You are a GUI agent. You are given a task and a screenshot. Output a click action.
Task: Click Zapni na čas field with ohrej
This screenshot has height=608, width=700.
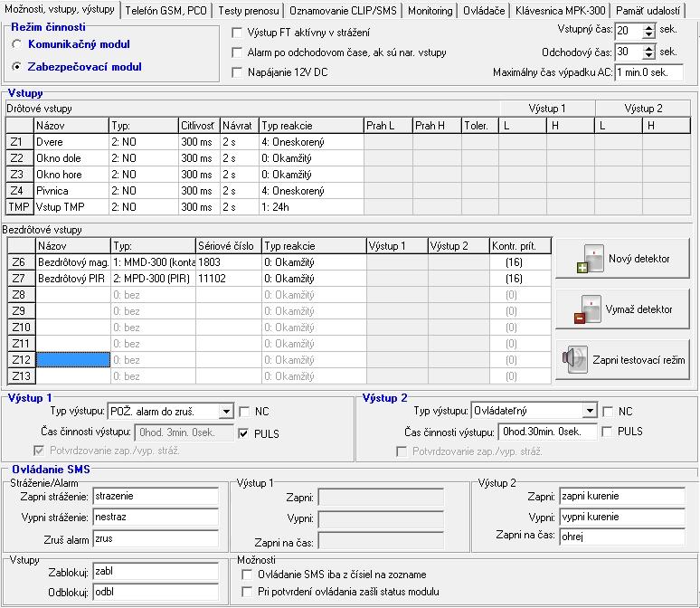622,537
